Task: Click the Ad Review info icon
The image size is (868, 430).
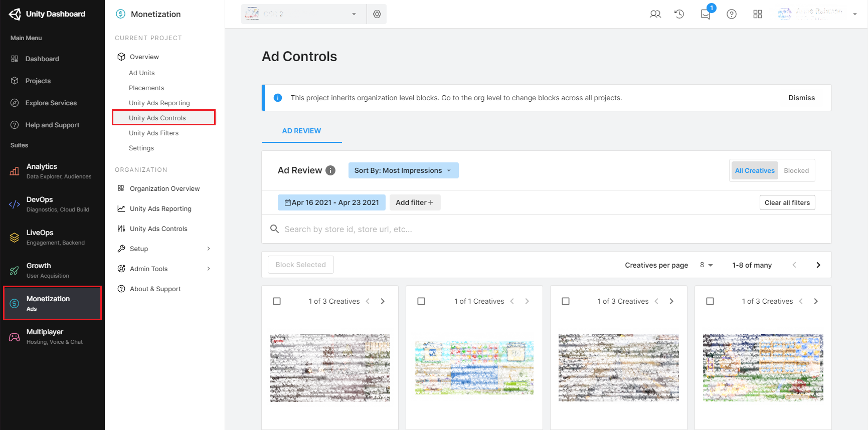Action: click(330, 170)
